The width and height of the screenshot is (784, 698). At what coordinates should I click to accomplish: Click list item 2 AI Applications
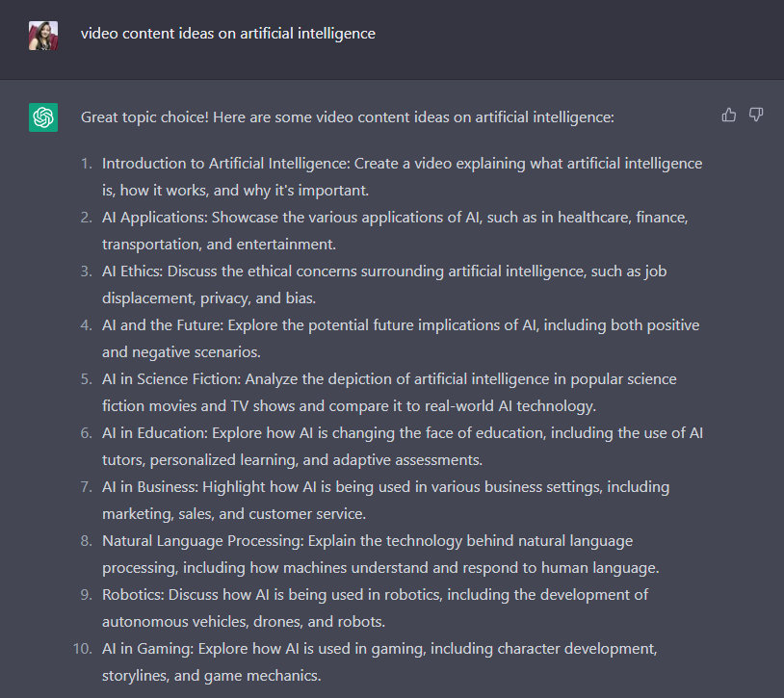tap(395, 231)
